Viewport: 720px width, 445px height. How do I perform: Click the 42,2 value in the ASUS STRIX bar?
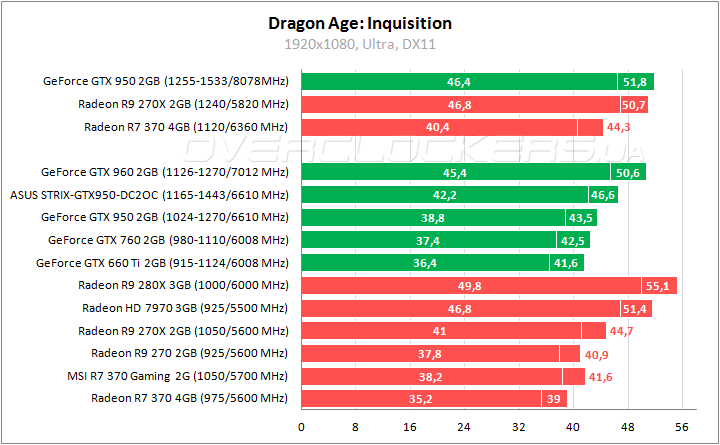click(x=473, y=194)
